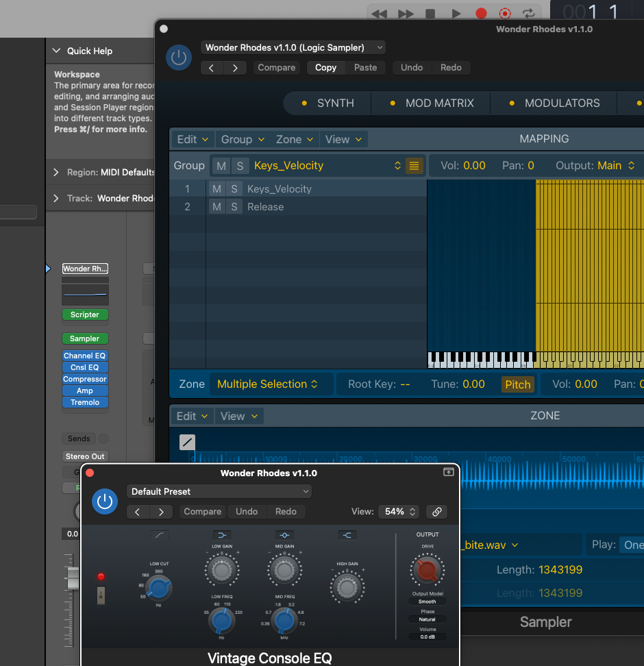Toggle the cycle loop button
This screenshot has width=644, height=666.
[x=528, y=14]
